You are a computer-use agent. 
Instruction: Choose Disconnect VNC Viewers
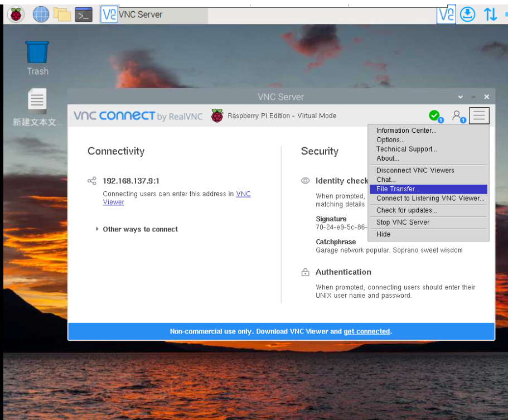428,170
